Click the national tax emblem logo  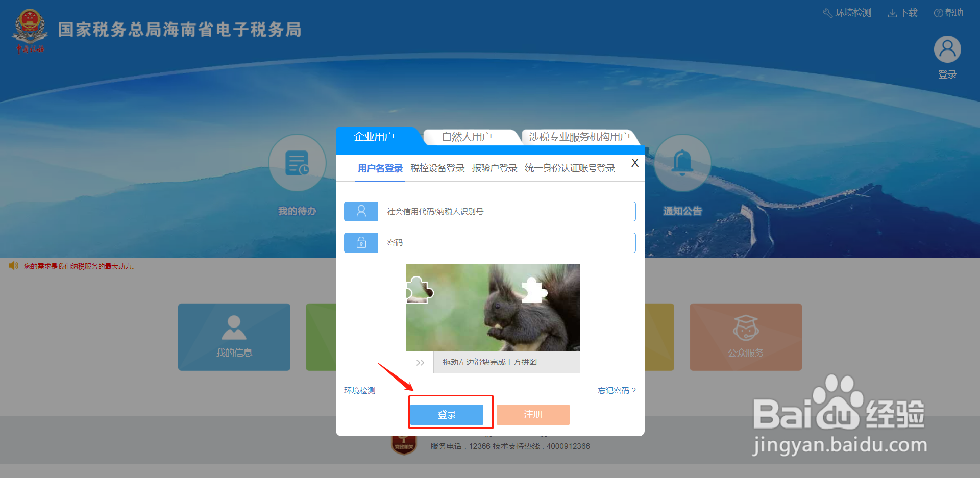pos(30,31)
